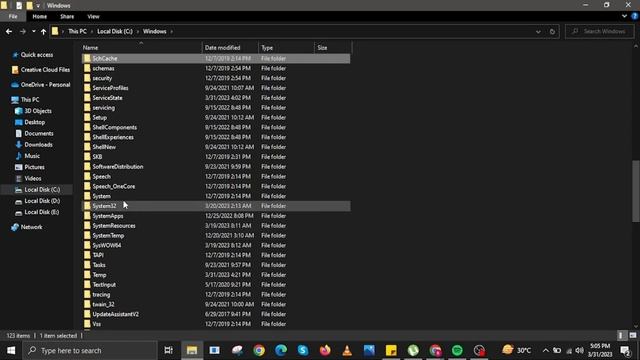Go up one folder level
Image resolution: width=640 pixels, height=360 pixels.
tap(43, 31)
